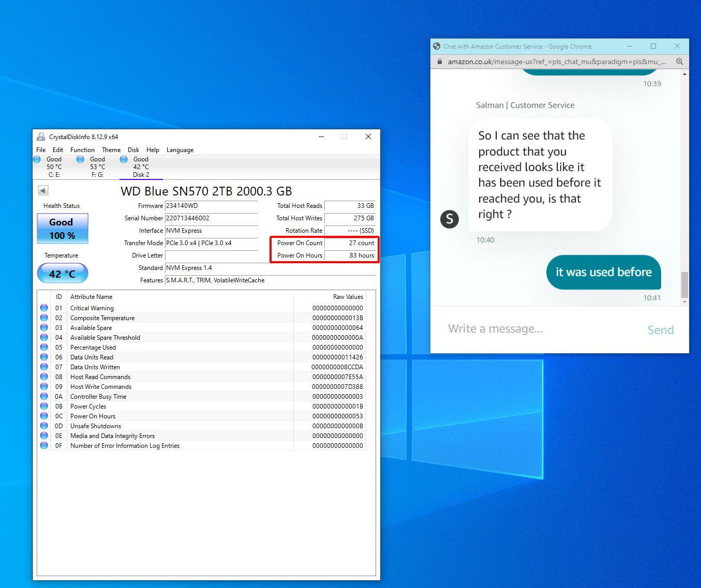Viewport: 701px width, 588px height.
Task: Click the Interface field NVM Express
Action: pyautogui.click(x=211, y=231)
